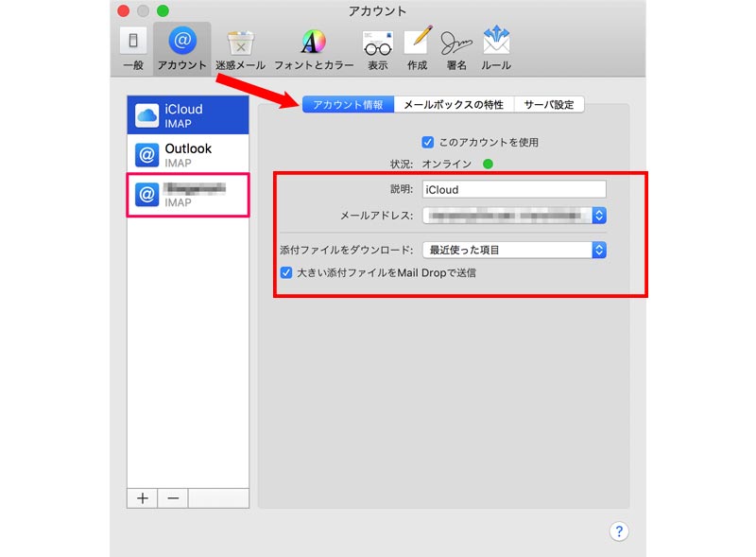The height and width of the screenshot is (557, 756).
Task: Open the 作成 composing preferences
Action: pos(417,49)
